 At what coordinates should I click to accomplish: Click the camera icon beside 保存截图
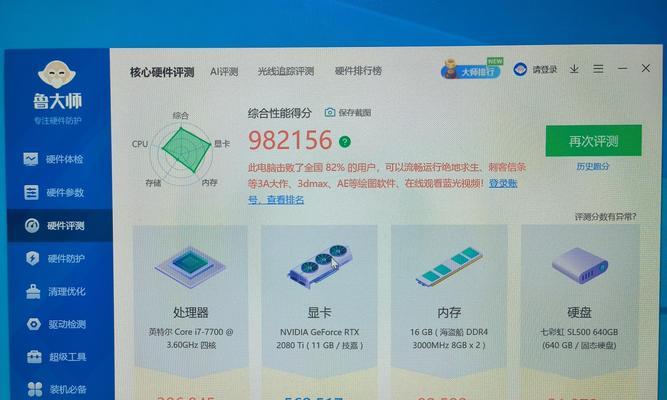tap(330, 112)
